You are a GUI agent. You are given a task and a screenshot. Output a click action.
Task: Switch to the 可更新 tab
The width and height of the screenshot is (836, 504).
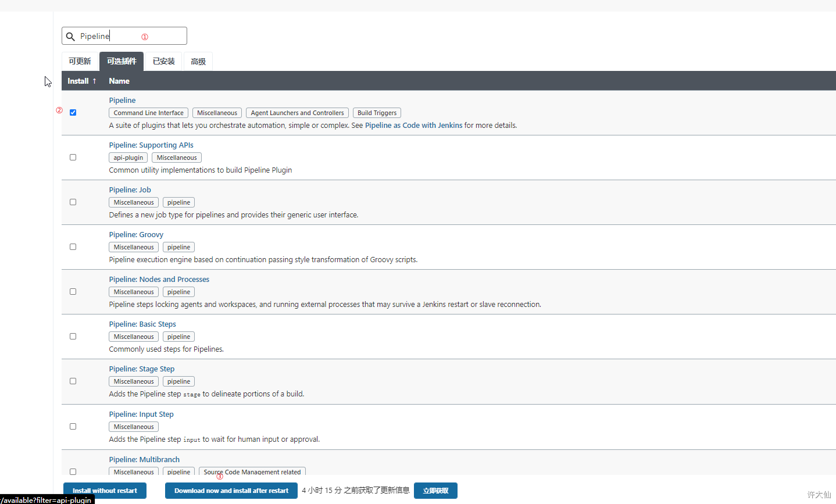(x=80, y=61)
